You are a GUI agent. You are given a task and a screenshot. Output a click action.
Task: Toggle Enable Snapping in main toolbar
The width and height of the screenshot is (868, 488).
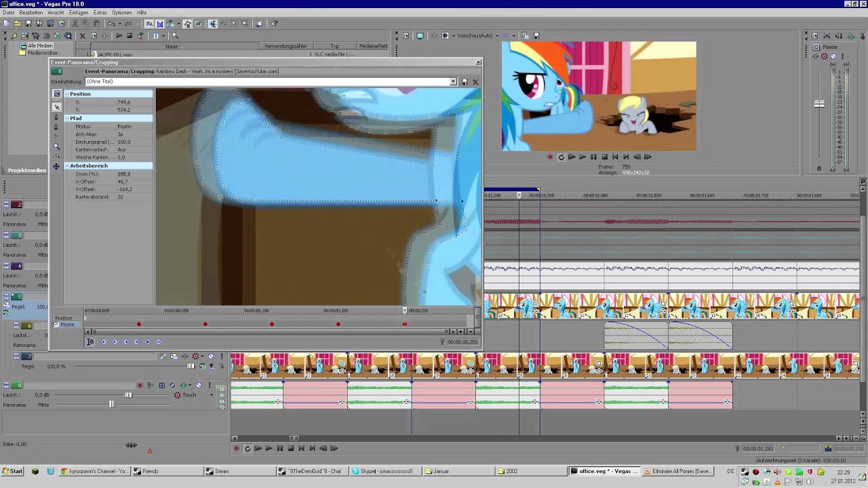tap(150, 23)
